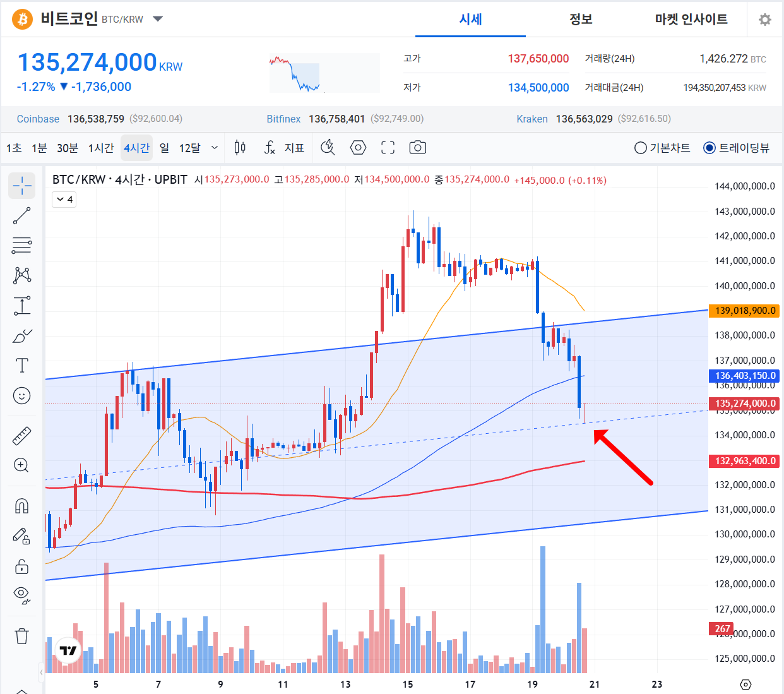Screen dimensions: 784x694
Task: Expand the BTC/KRW market selector arrow
Action: coord(158,19)
